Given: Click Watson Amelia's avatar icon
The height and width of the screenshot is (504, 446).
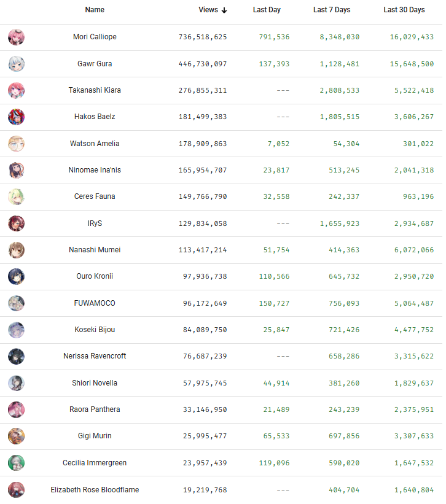Looking at the screenshot, I should [17, 144].
